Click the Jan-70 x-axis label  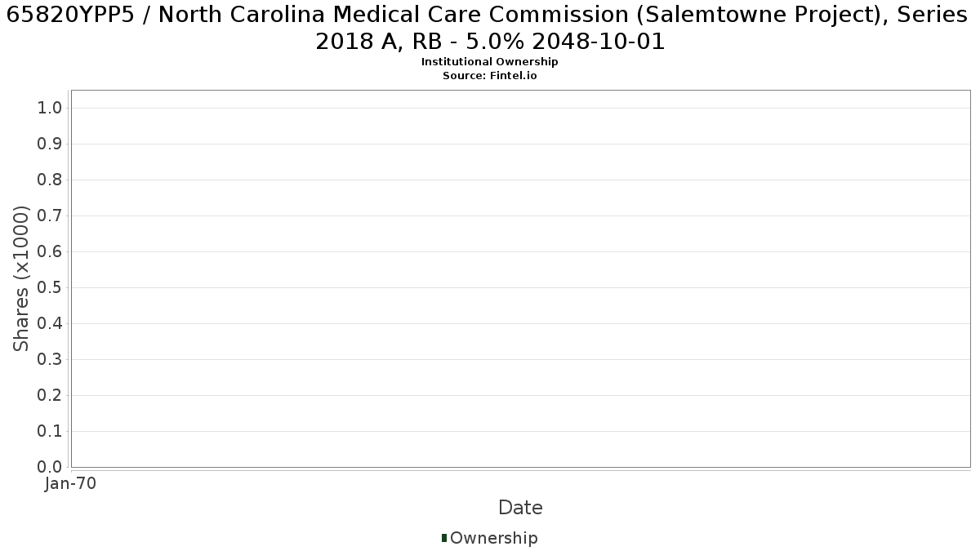click(70, 484)
